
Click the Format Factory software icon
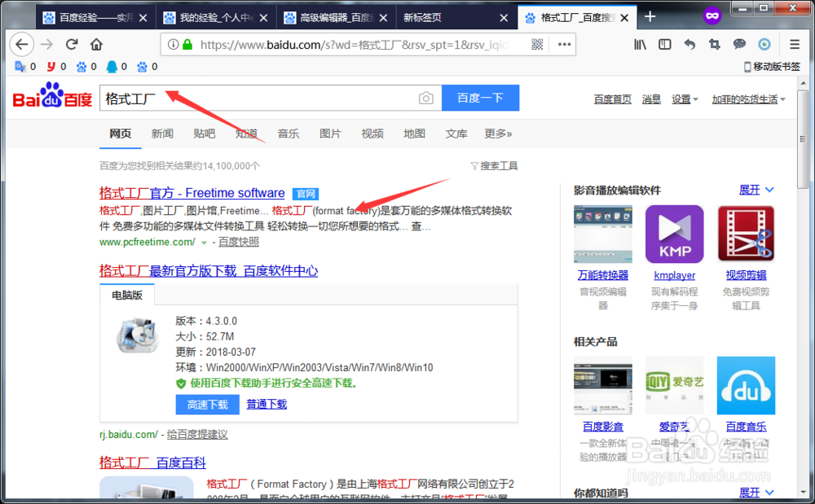tap(137, 335)
